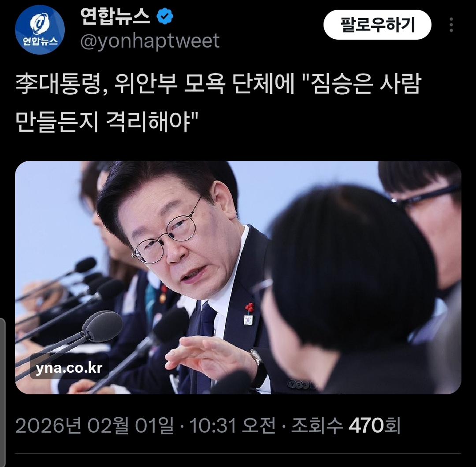Tap the 팔로우하기 follow button
The width and height of the screenshot is (476, 467).
(377, 25)
